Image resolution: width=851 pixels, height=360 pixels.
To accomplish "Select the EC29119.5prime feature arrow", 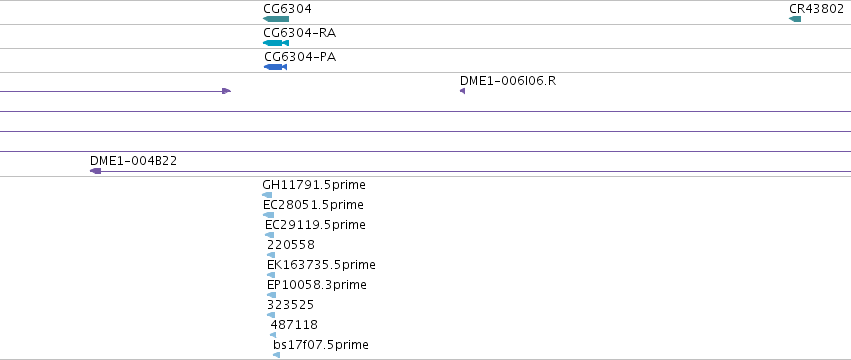I will pyautogui.click(x=270, y=235).
